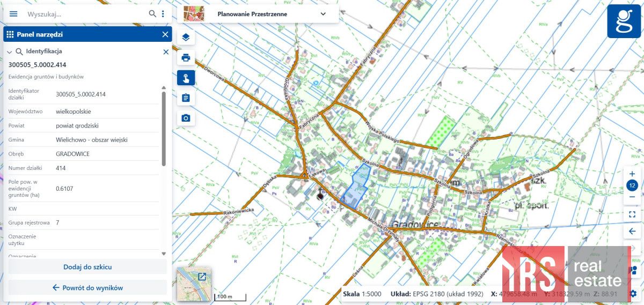Go back to previous map view
The height and width of the screenshot is (305, 644).
click(x=632, y=232)
